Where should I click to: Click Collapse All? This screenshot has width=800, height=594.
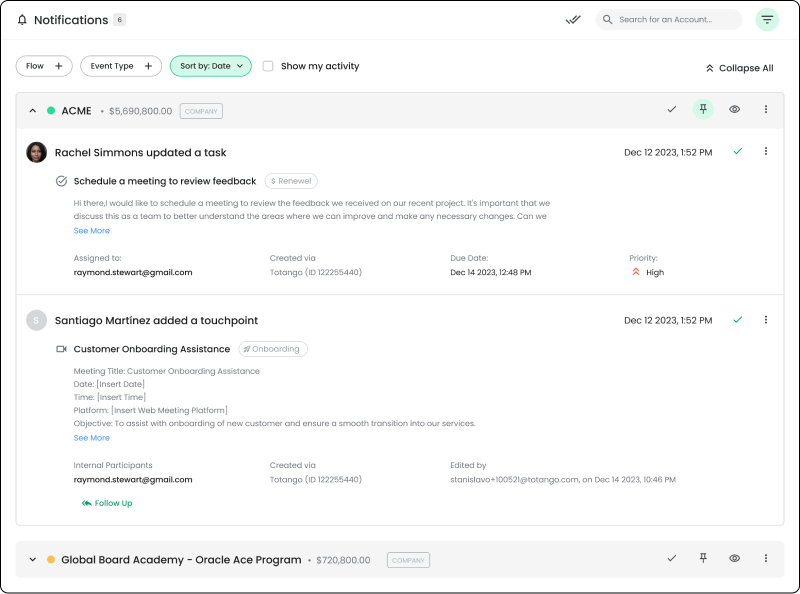(739, 68)
